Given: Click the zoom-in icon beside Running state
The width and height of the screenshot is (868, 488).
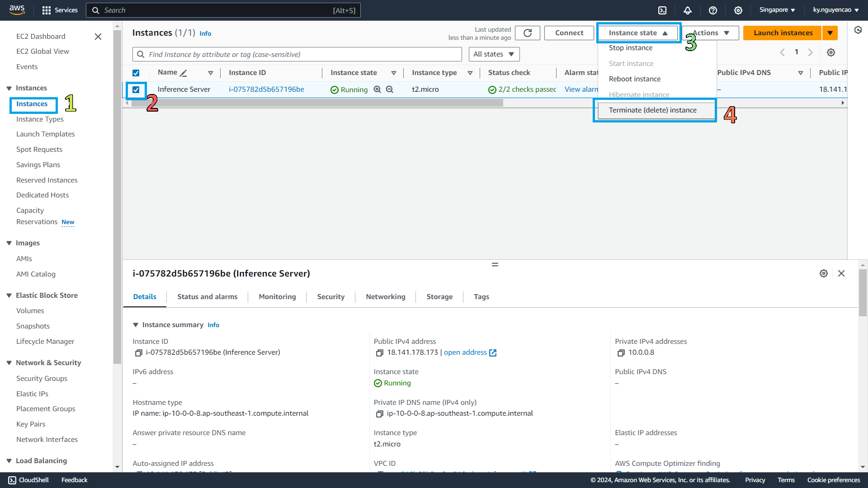Looking at the screenshot, I should [377, 89].
